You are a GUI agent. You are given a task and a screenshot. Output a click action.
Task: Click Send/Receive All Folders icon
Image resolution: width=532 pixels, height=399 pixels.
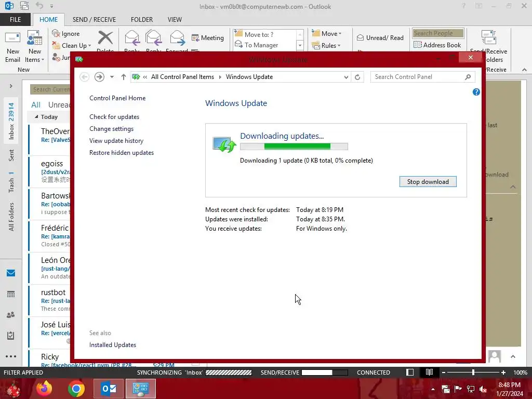[489, 37]
